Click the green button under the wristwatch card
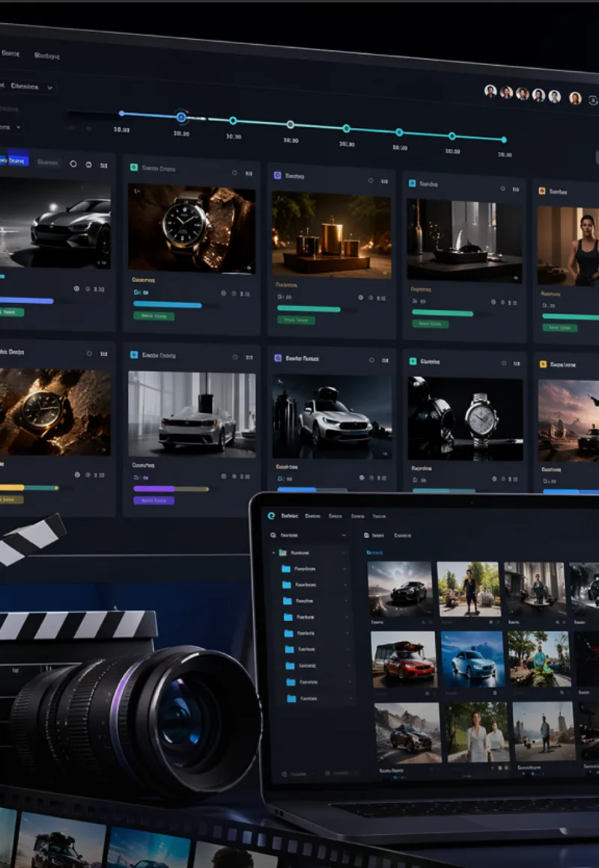 [x=154, y=316]
